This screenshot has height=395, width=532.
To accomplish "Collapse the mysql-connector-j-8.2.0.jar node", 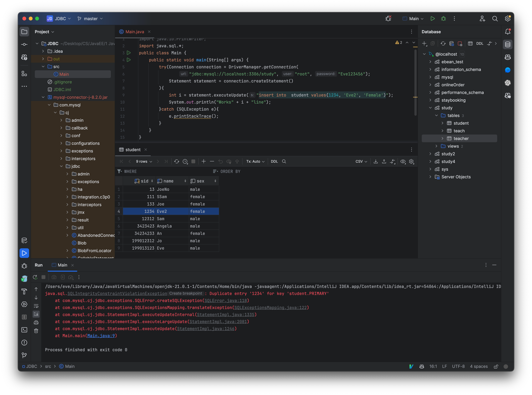I will [43, 97].
